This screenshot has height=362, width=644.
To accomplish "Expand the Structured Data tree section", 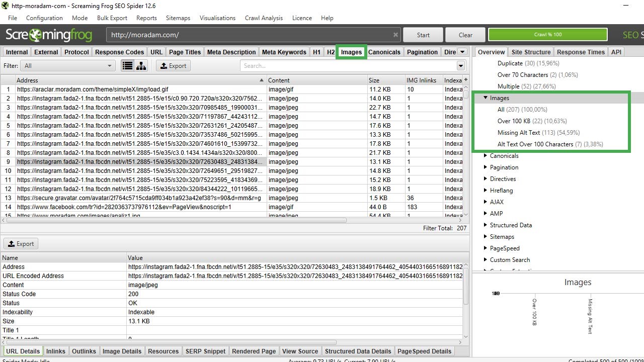I will tap(486, 225).
